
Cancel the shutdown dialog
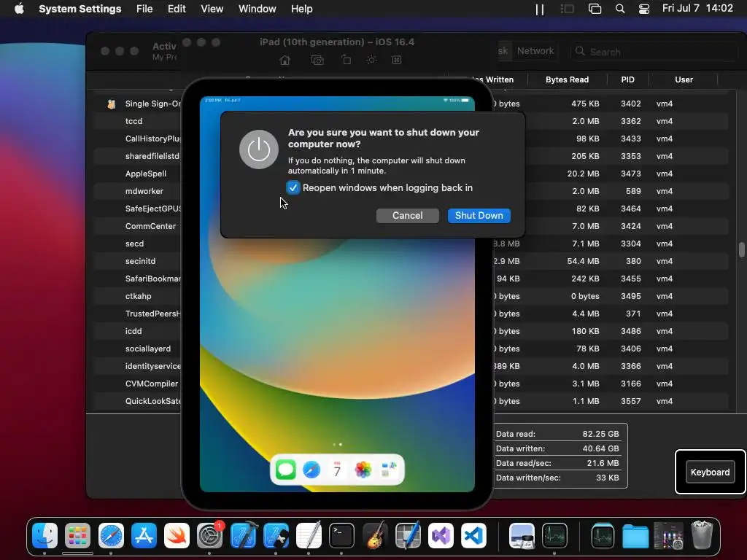pos(407,215)
